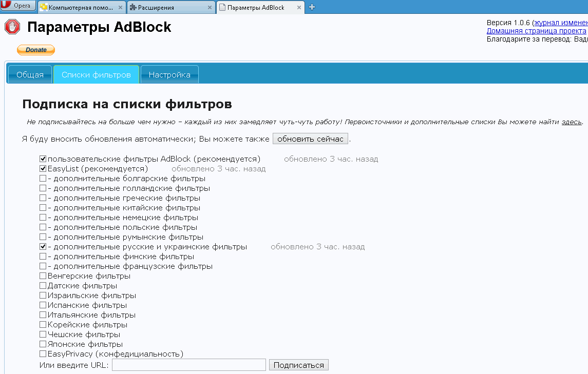Click the Версия 1.0.6 text
Screen dimensions: 588x374
508,23
